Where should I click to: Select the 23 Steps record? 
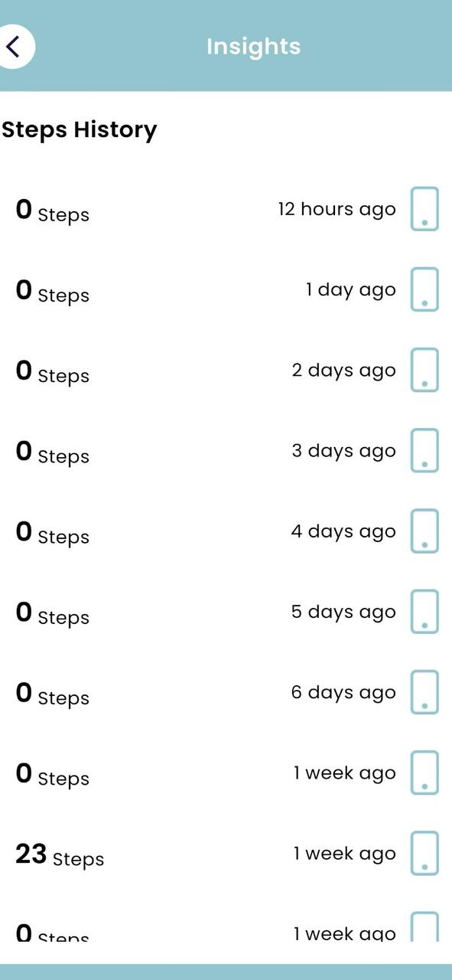[226, 853]
